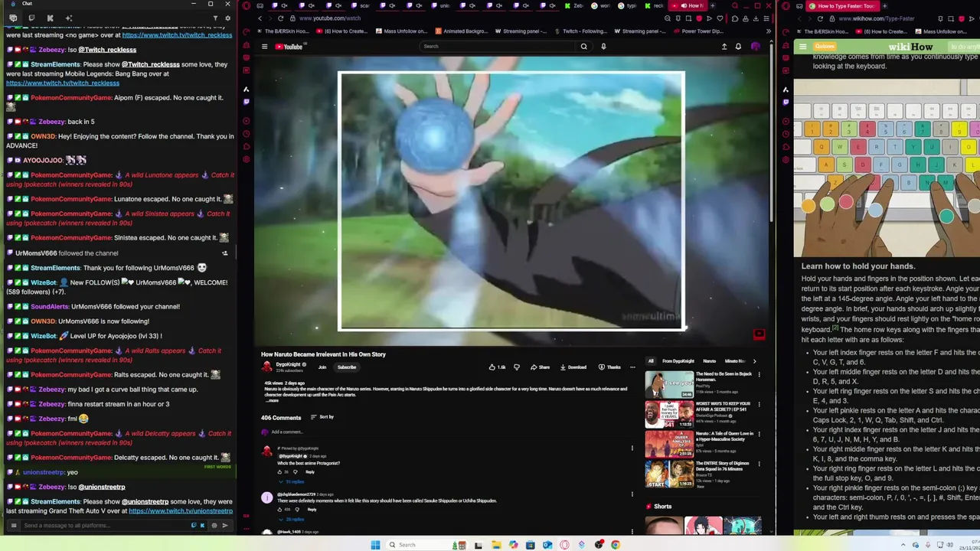Open the Twitch - Following bookmark
Image resolution: width=980 pixels, height=551 pixels.
(x=580, y=31)
